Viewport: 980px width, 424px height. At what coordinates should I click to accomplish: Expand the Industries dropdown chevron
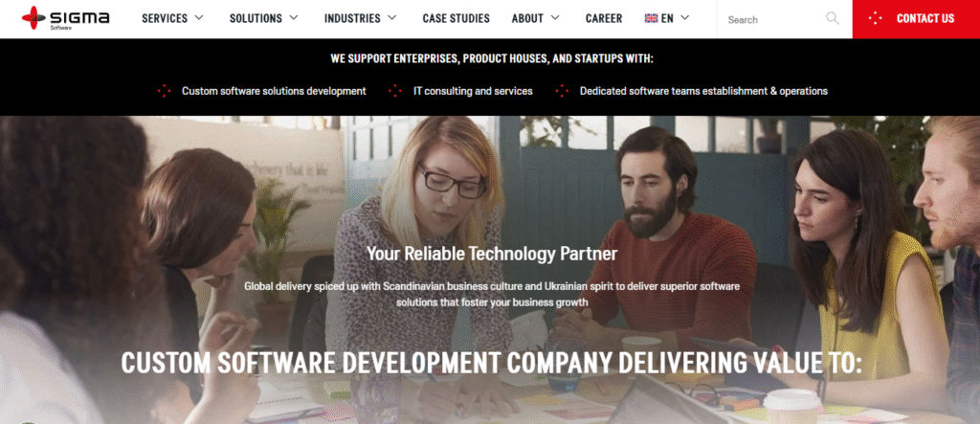point(391,17)
